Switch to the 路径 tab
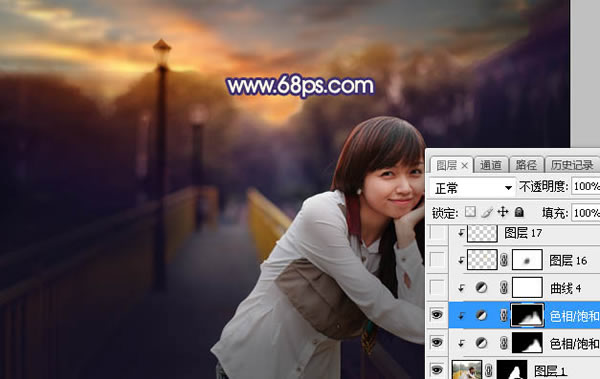 (x=526, y=165)
